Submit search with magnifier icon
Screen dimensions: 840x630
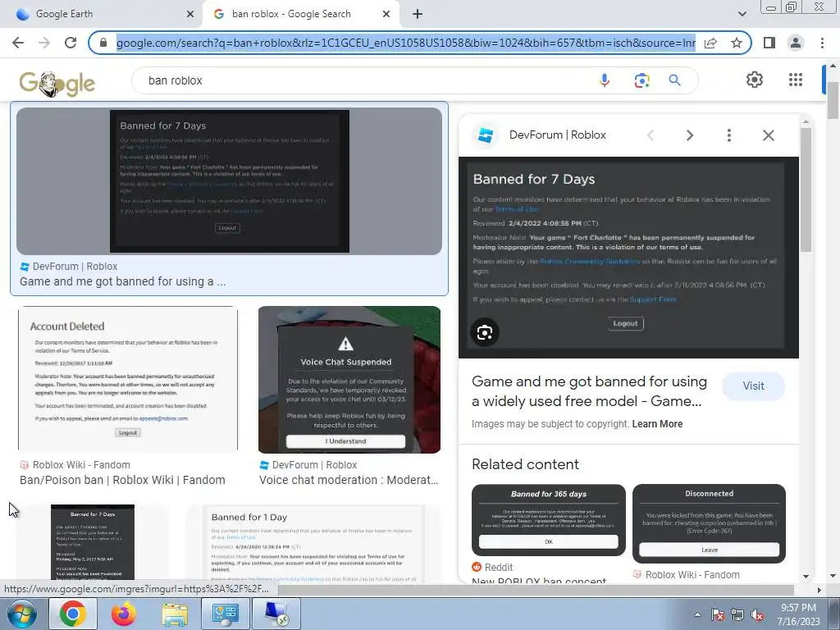coord(674,80)
